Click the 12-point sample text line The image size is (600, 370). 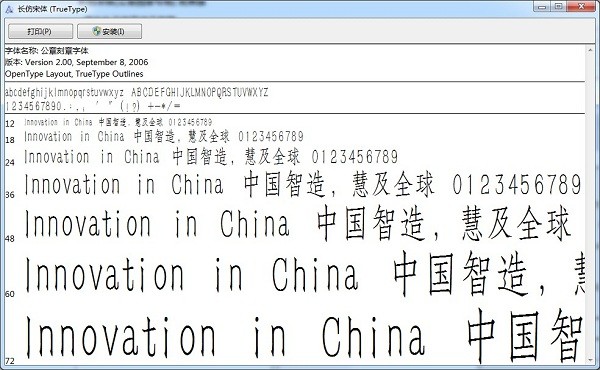118,122
